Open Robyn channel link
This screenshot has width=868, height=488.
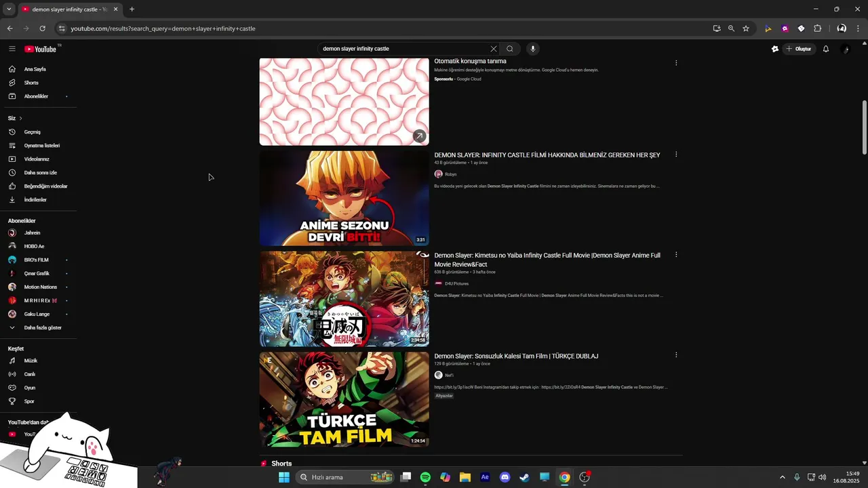click(450, 174)
